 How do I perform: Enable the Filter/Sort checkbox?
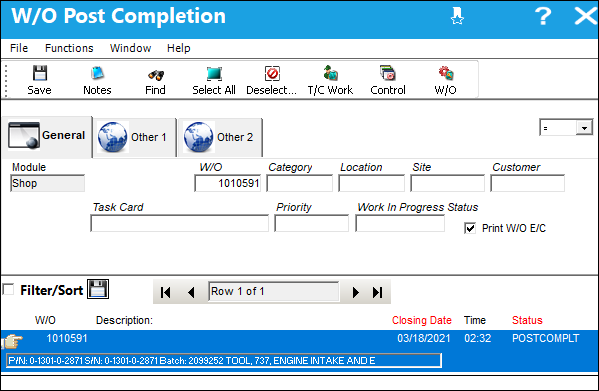tap(8, 289)
